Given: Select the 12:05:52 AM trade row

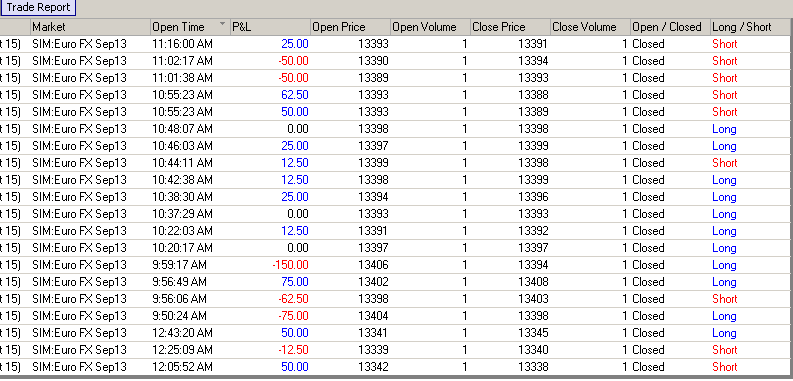Looking at the screenshot, I should 394,367.
